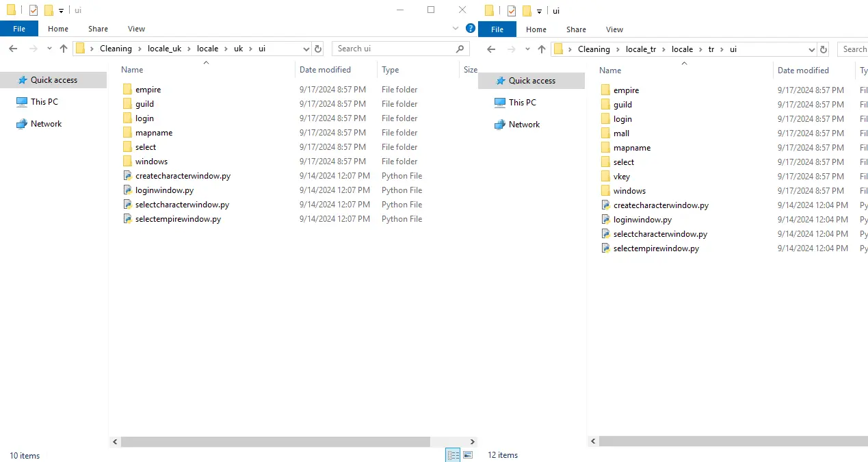Switch to large icons view in left status bar

(468, 455)
